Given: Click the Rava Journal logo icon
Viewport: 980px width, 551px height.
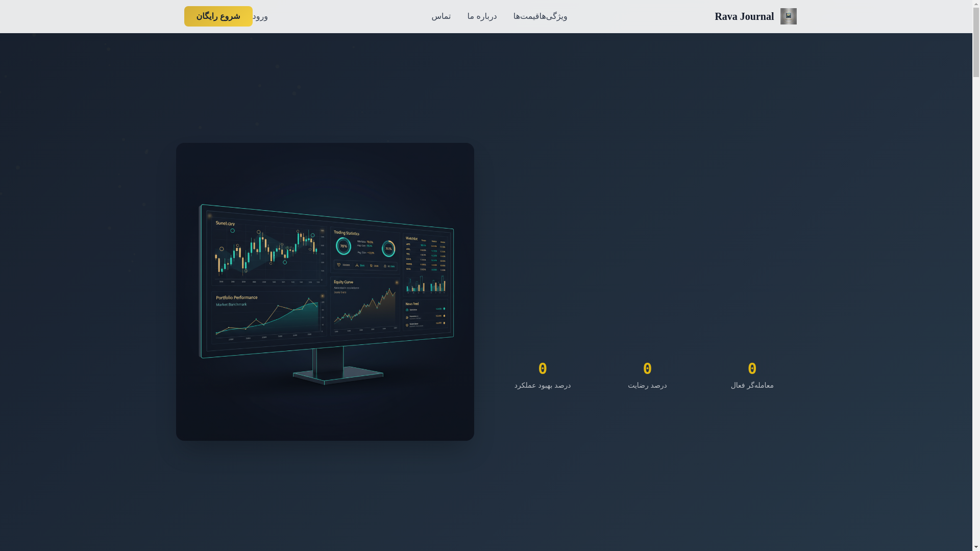Looking at the screenshot, I should coord(788,16).
